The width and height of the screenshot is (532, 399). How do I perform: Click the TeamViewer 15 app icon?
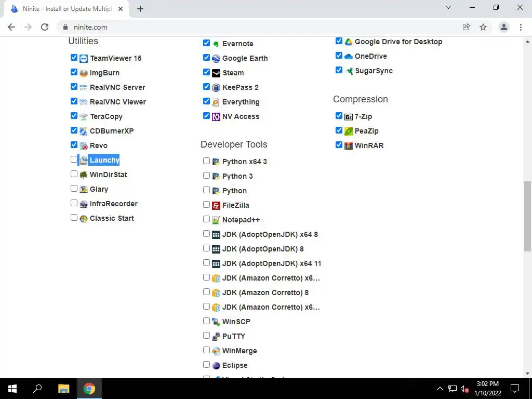pos(84,59)
